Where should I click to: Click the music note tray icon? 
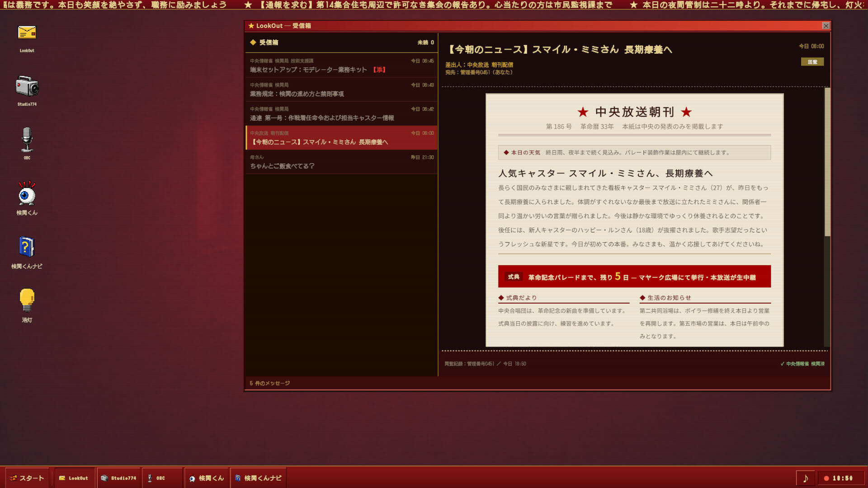[805, 478]
